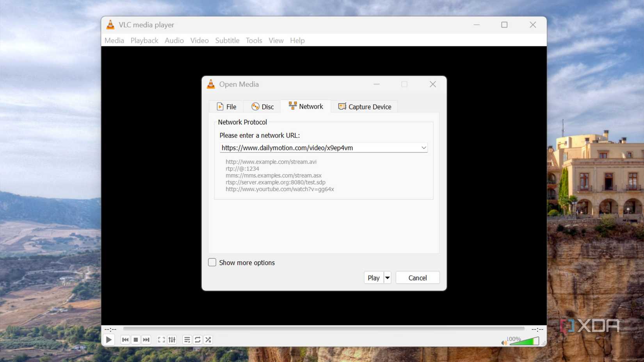The image size is (644, 362).
Task: Toggle the playlist view icon
Action: pyautogui.click(x=187, y=339)
